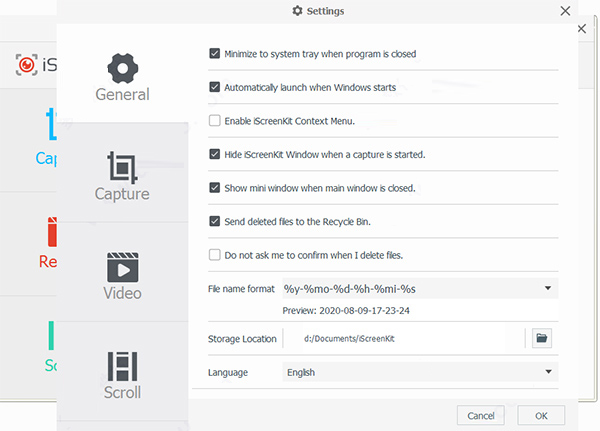Check Do not ask to confirm delete
This screenshot has height=431, width=600.
tap(215, 255)
